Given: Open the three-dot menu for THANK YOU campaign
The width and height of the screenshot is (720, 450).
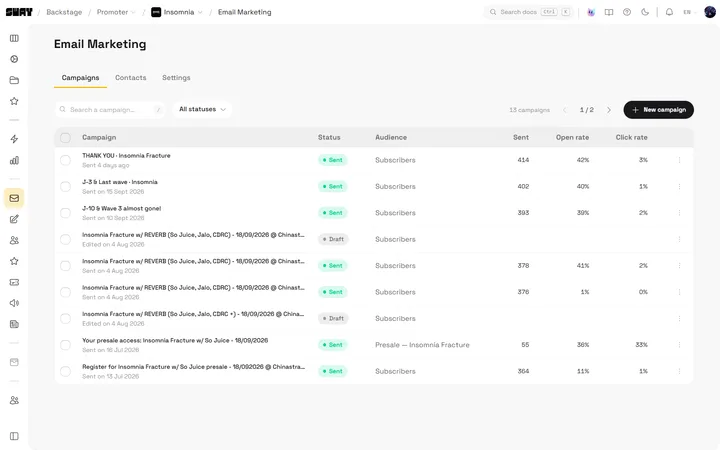Looking at the screenshot, I should (x=679, y=160).
